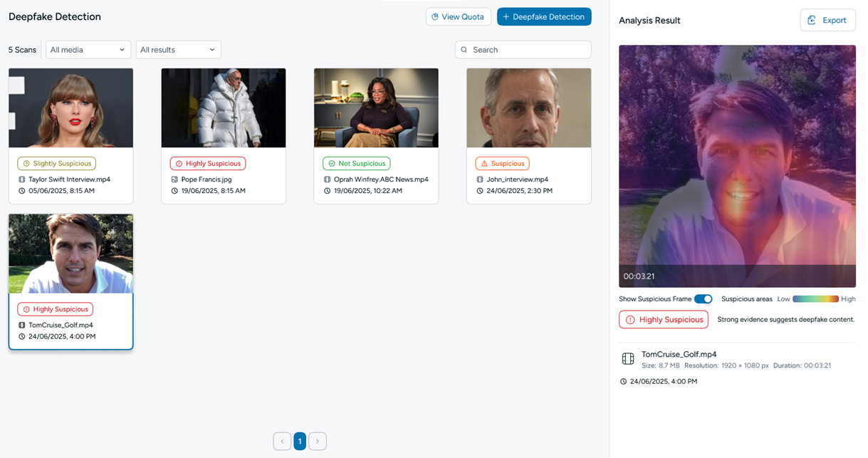Click the plus icon on Deepfake Detection button
The width and height of the screenshot is (868, 458).
(x=506, y=16)
